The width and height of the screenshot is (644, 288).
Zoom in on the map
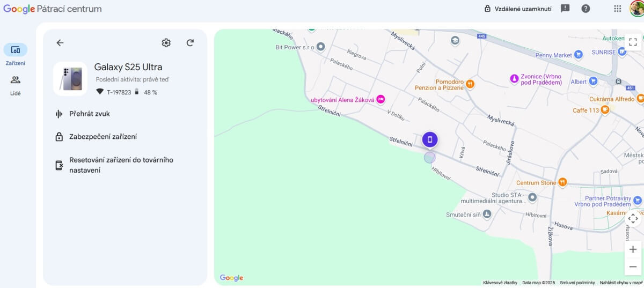633,249
